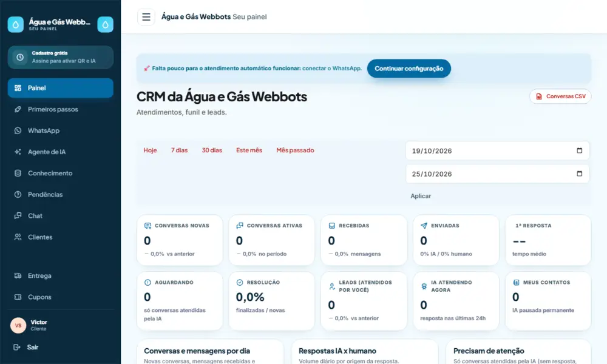This screenshot has width=607, height=364.
Task: Select the Este mês filter
Action: point(249,150)
